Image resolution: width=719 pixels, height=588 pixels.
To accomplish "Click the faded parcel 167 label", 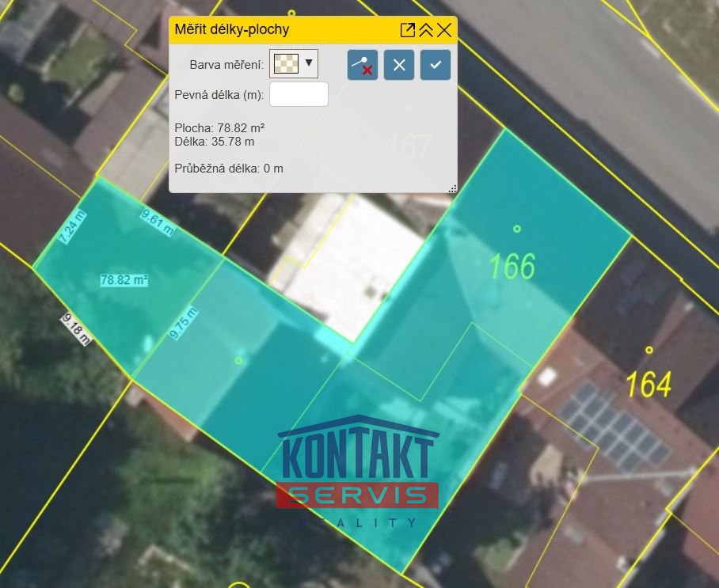I will (x=409, y=146).
